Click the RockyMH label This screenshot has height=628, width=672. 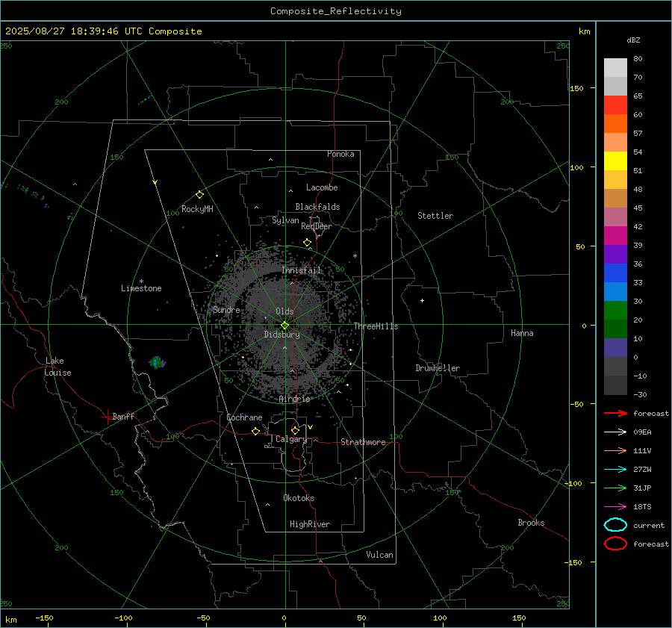tap(197, 209)
